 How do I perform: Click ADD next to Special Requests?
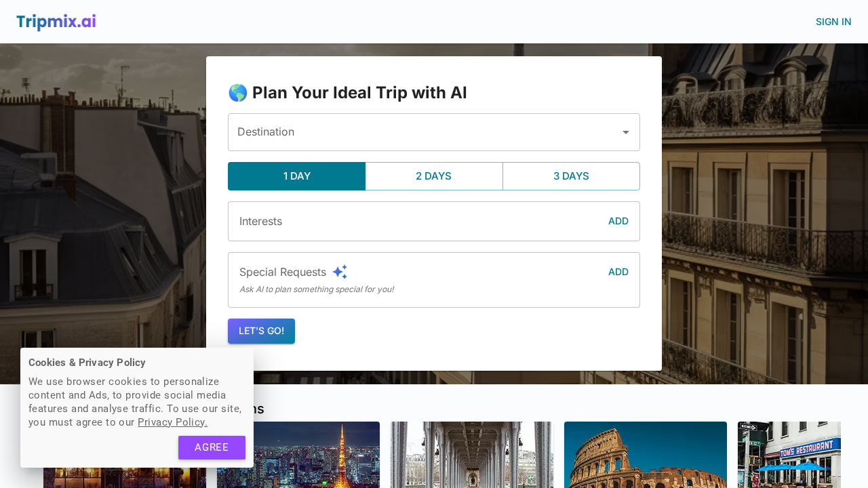pyautogui.click(x=618, y=271)
